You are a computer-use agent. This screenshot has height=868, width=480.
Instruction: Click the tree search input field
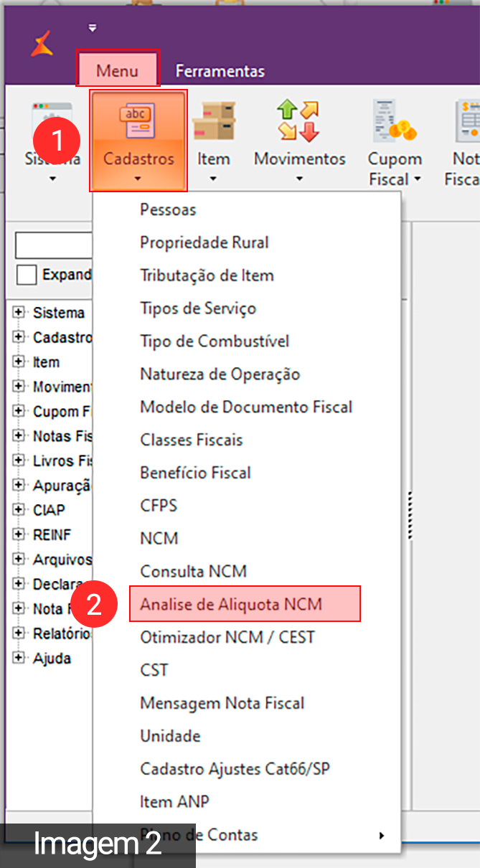[55, 245]
